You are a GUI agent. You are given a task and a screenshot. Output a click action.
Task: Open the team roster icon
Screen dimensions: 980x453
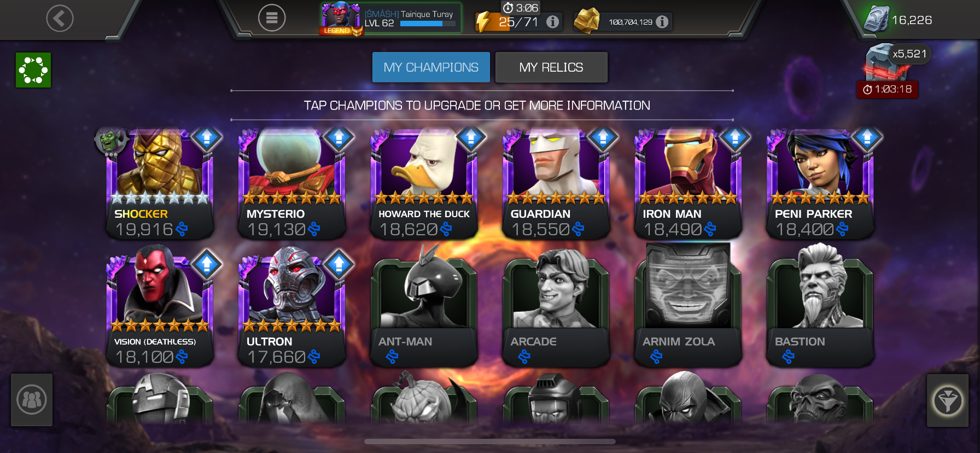32,400
